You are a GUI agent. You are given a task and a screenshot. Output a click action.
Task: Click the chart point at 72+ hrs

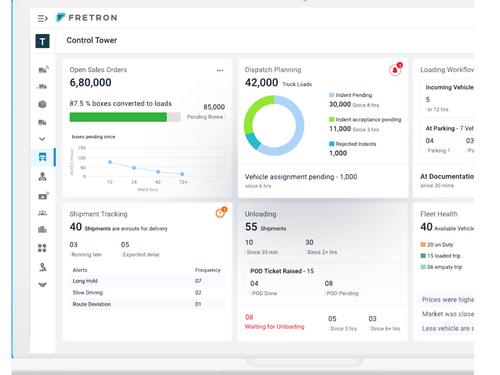click(182, 174)
